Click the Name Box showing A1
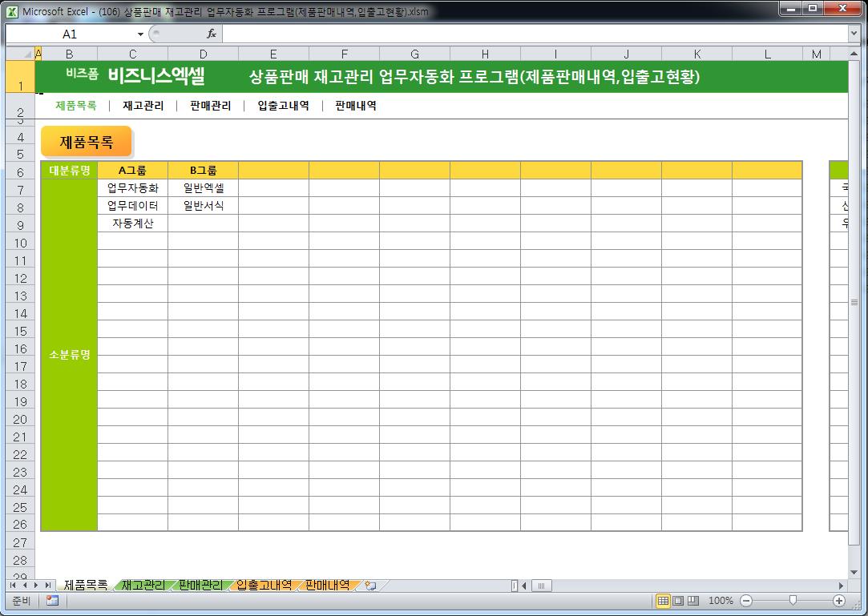 (x=70, y=34)
